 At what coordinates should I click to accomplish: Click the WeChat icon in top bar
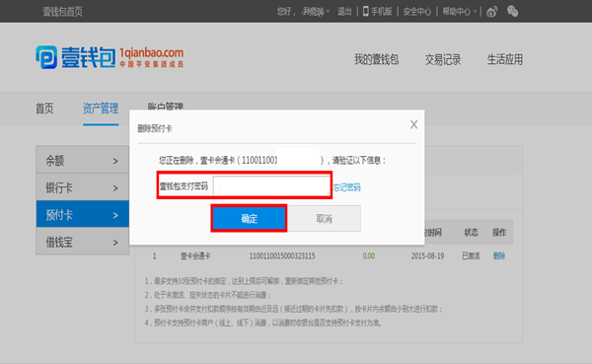pos(512,11)
